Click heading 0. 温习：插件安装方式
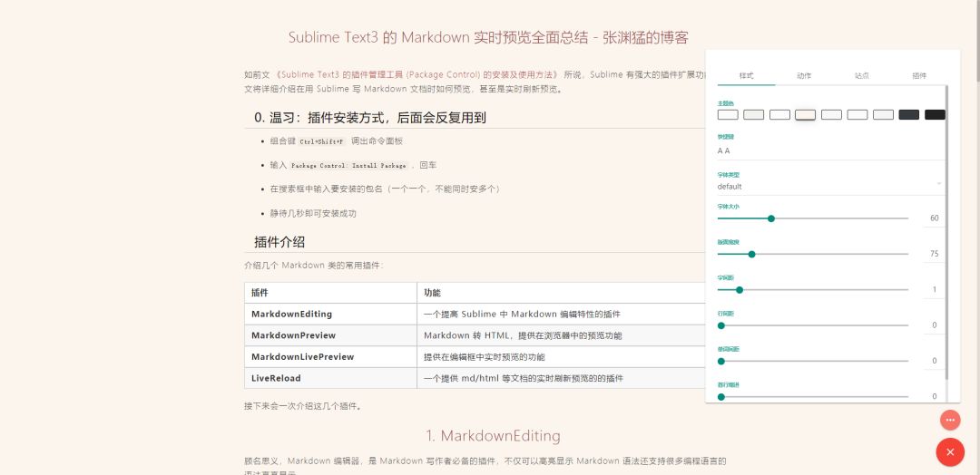Screen dimensions: 980x475 370,118
